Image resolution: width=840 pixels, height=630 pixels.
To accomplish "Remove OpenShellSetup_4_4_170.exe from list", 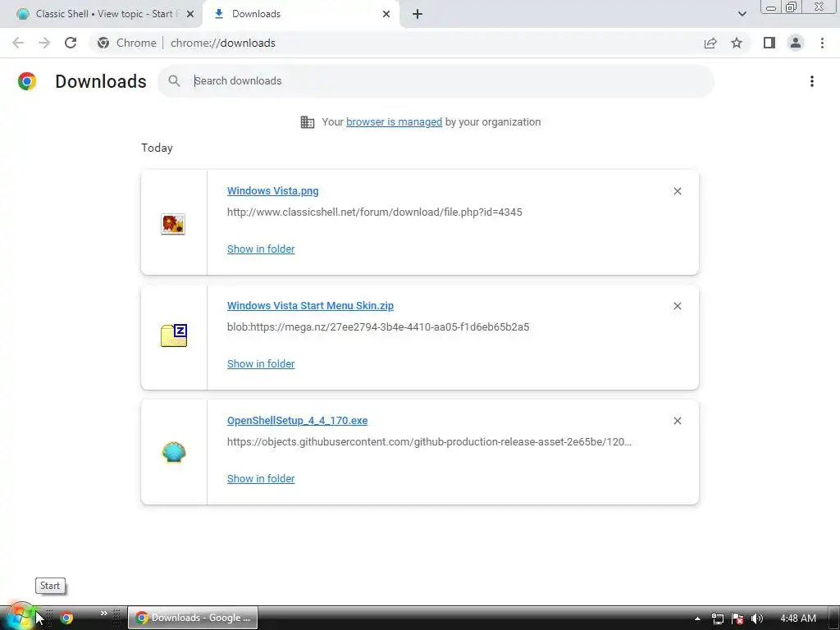I will coord(677,421).
